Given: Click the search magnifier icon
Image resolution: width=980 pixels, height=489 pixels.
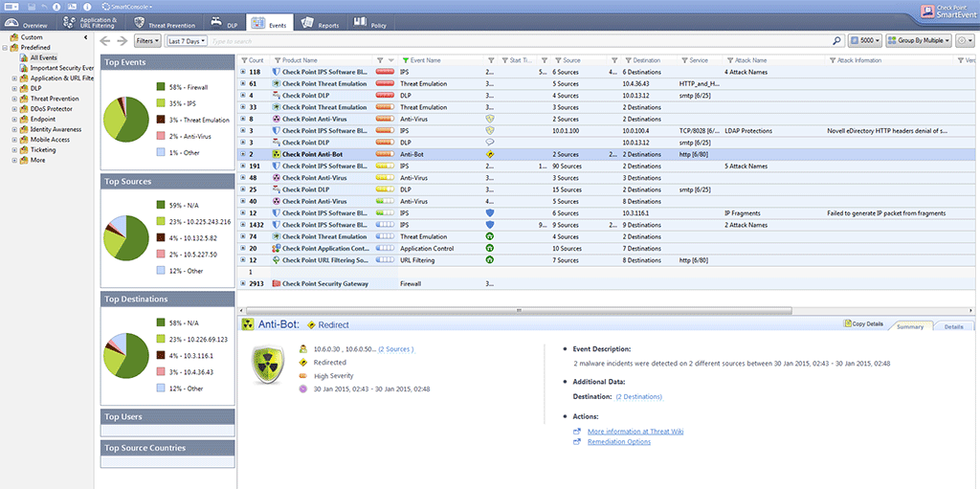Looking at the screenshot, I should point(837,41).
